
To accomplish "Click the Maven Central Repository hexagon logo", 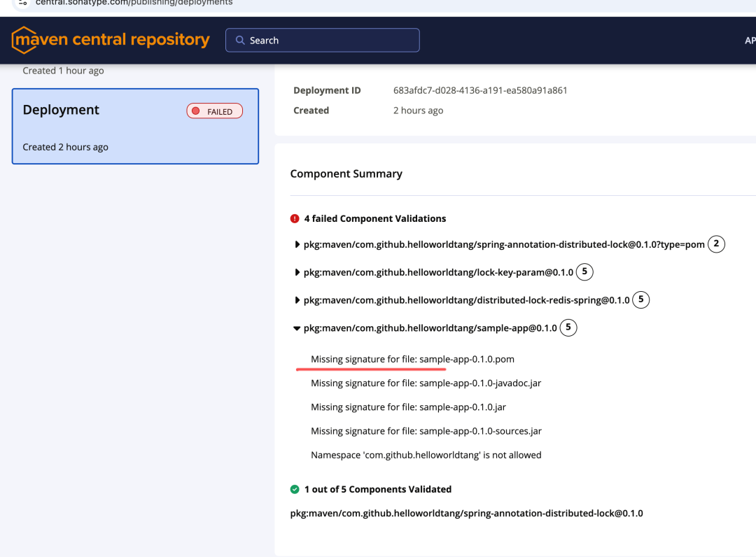I will [24, 40].
